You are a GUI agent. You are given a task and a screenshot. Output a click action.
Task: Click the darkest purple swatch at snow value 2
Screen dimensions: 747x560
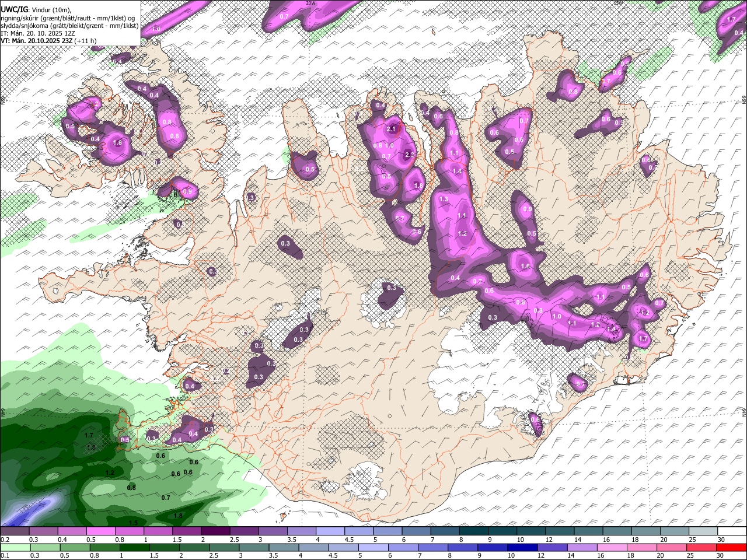215,531
